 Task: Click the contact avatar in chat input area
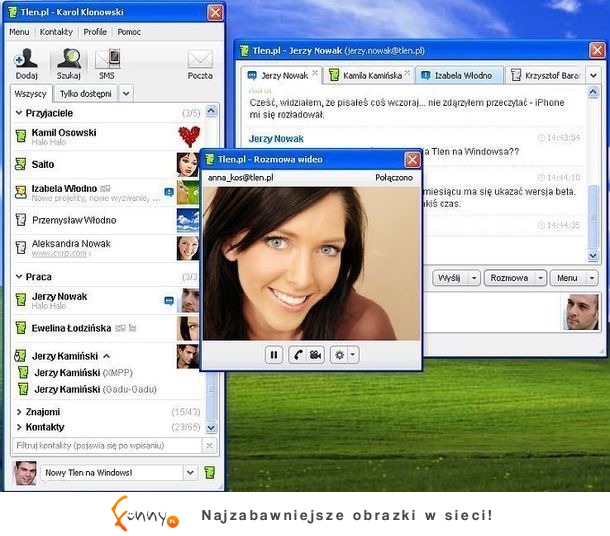tap(581, 312)
